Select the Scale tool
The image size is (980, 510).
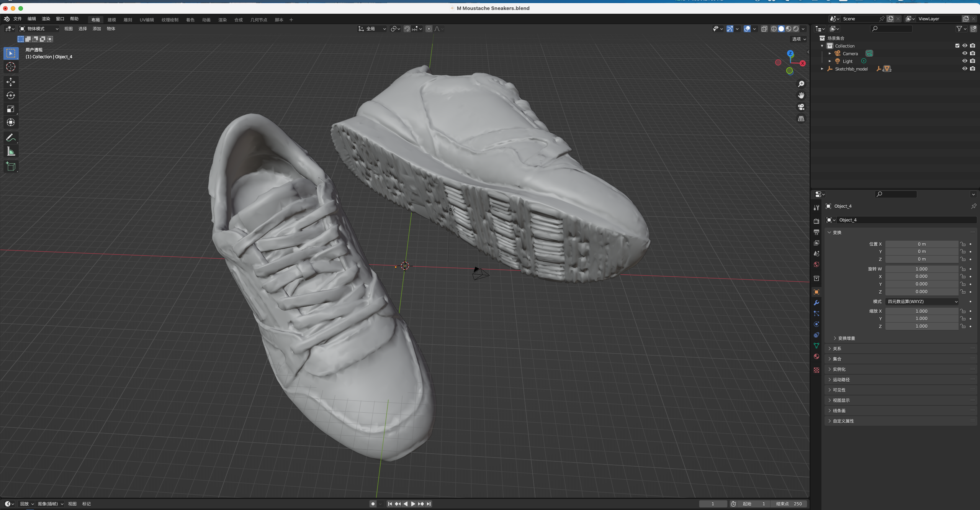pos(11,109)
